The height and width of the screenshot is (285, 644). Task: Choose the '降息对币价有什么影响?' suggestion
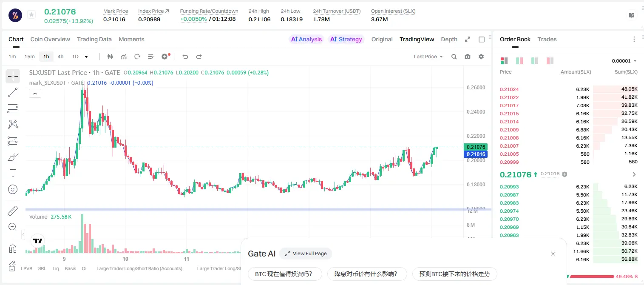click(367, 274)
